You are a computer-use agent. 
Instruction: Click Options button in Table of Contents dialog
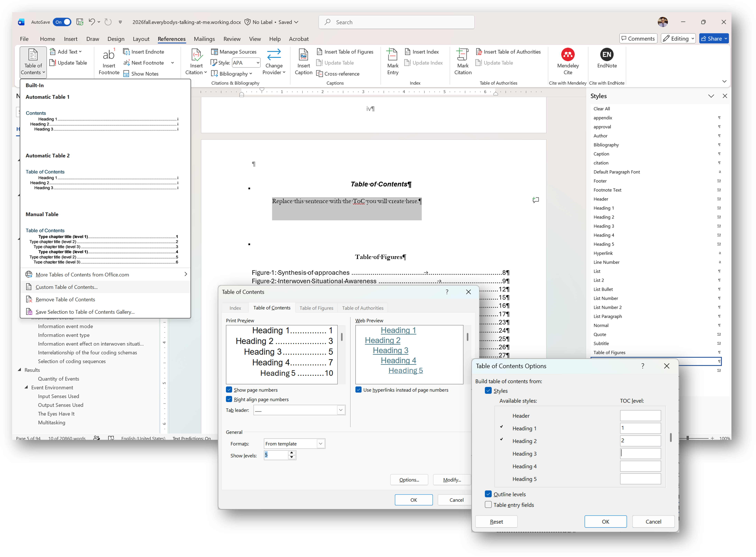pyautogui.click(x=409, y=480)
